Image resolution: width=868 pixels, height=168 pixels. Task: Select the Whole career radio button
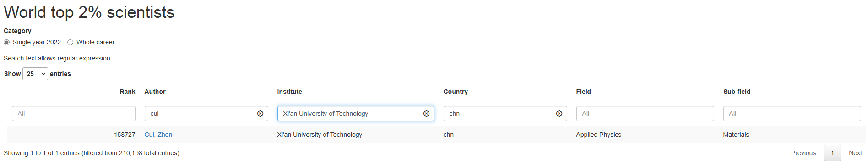pos(70,42)
